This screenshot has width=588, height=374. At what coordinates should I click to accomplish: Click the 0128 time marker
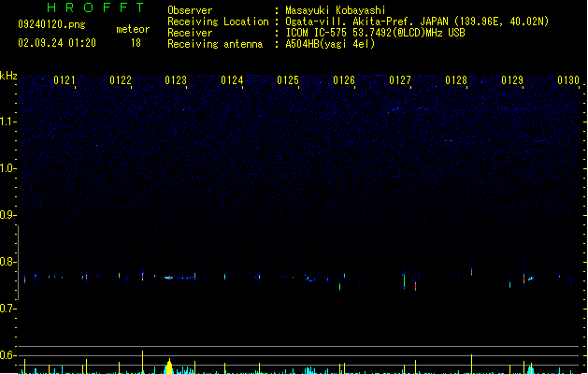pyautogui.click(x=456, y=80)
